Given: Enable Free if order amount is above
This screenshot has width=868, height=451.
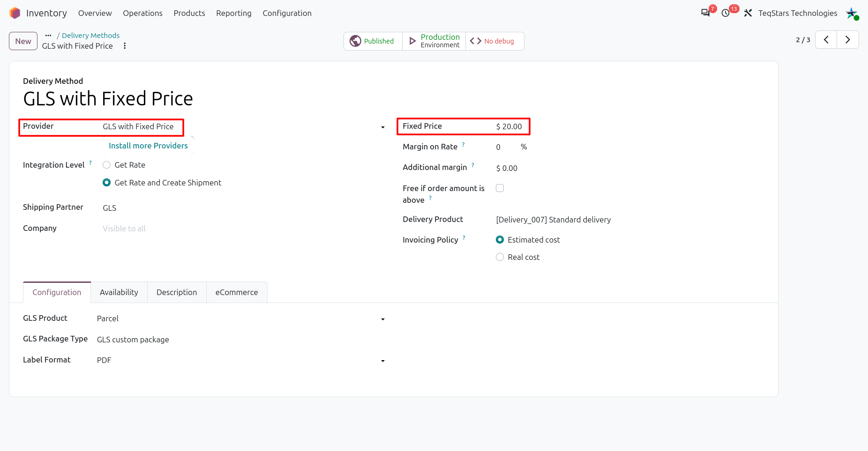Looking at the screenshot, I should [500, 188].
